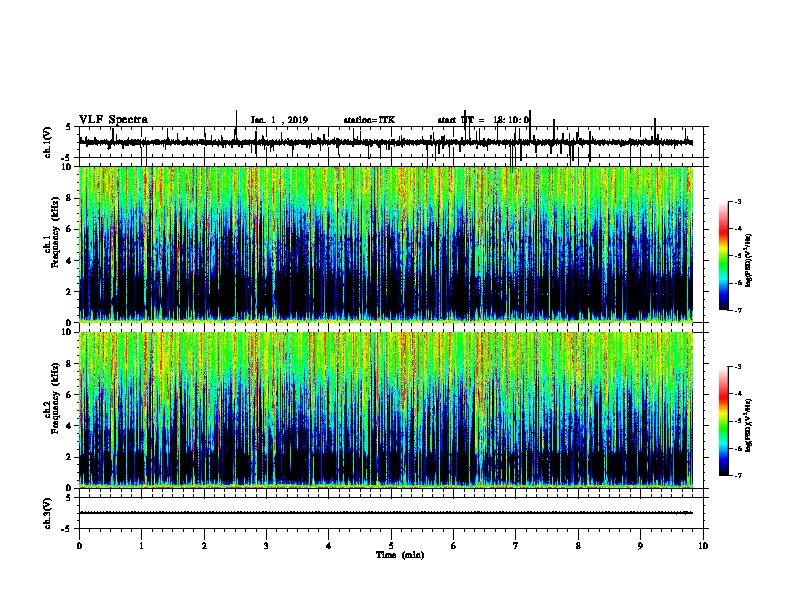Click the ch.1 voltage waveform trace
The height and width of the screenshot is (612, 792).
pyautogui.click(x=386, y=142)
